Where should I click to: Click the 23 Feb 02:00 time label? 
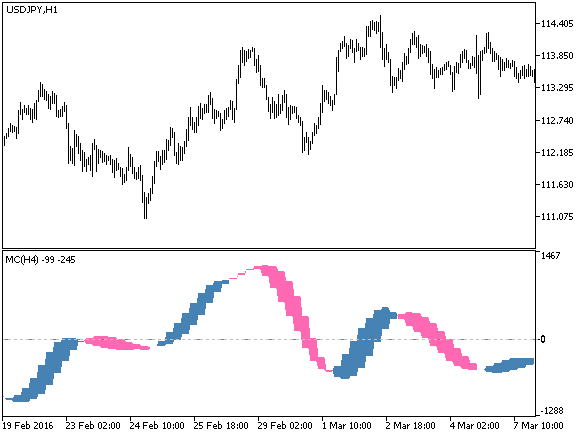(x=93, y=426)
